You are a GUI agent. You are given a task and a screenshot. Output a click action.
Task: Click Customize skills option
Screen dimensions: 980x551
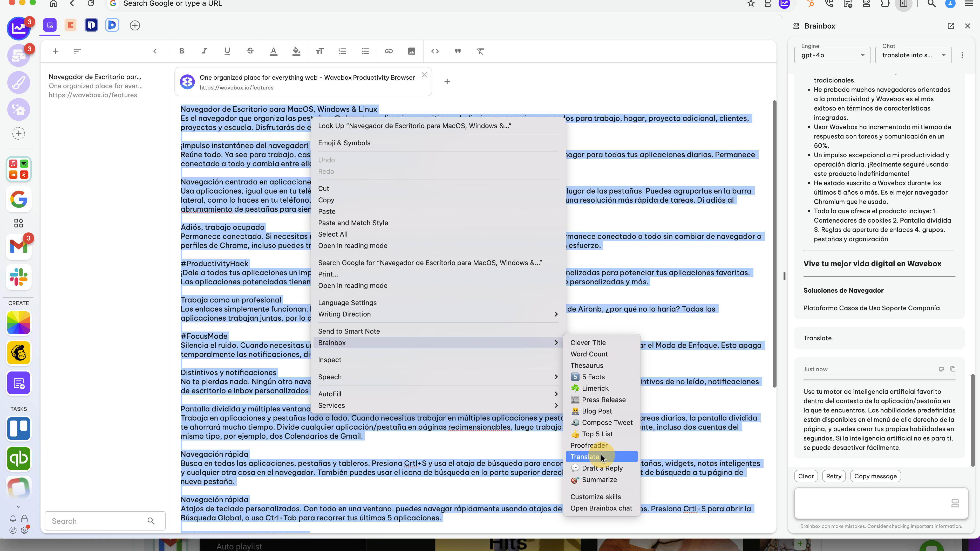coord(601,497)
